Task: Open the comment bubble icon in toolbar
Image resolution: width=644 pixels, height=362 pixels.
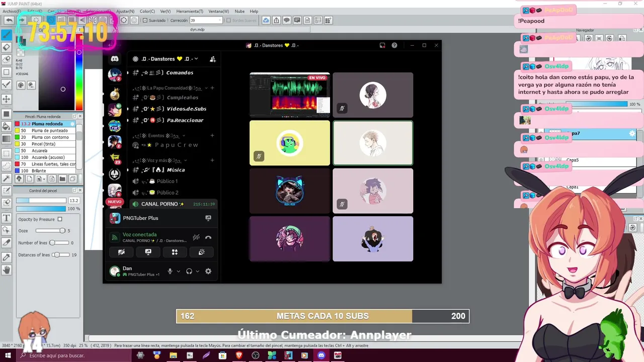Action: click(287, 20)
